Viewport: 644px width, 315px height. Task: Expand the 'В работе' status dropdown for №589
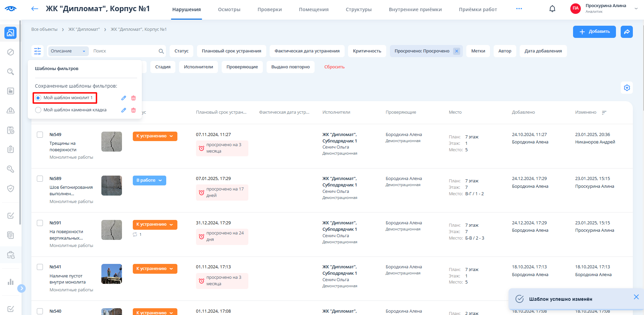[x=149, y=180]
